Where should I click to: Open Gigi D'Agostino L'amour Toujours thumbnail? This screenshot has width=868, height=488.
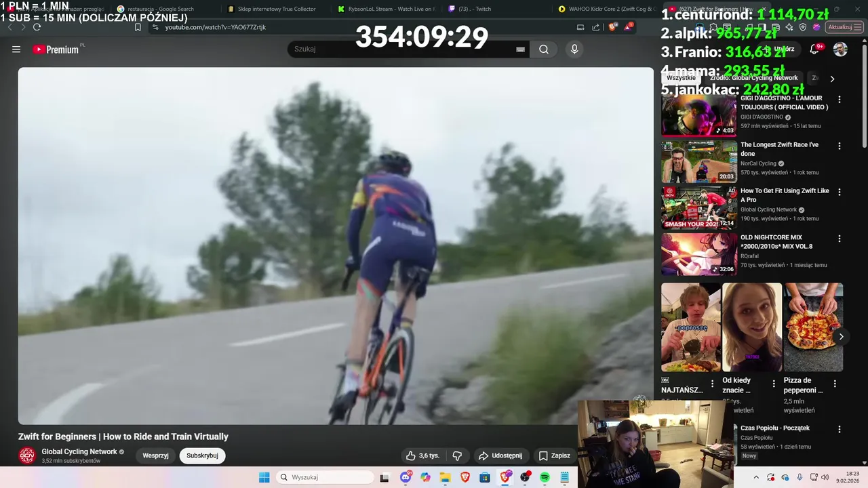tap(699, 116)
